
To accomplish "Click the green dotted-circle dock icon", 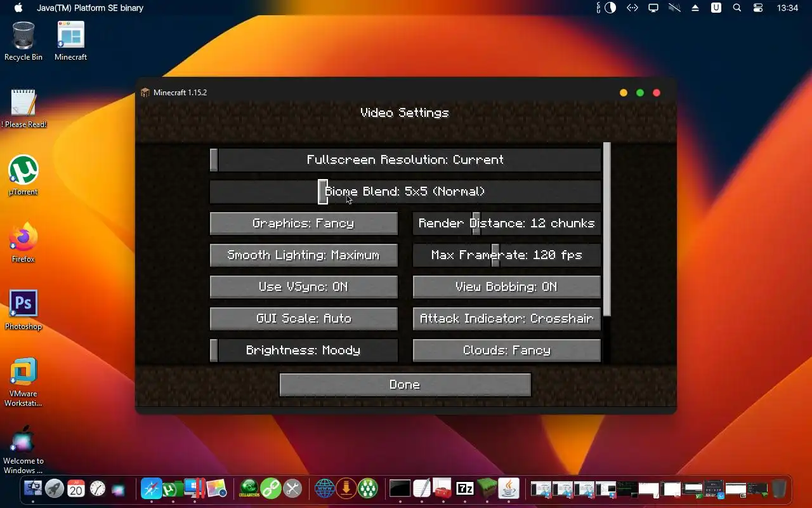I will click(x=368, y=488).
